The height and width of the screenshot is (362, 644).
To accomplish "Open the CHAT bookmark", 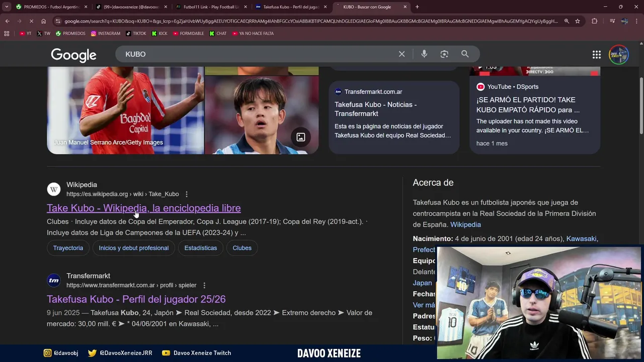I will point(218,33).
